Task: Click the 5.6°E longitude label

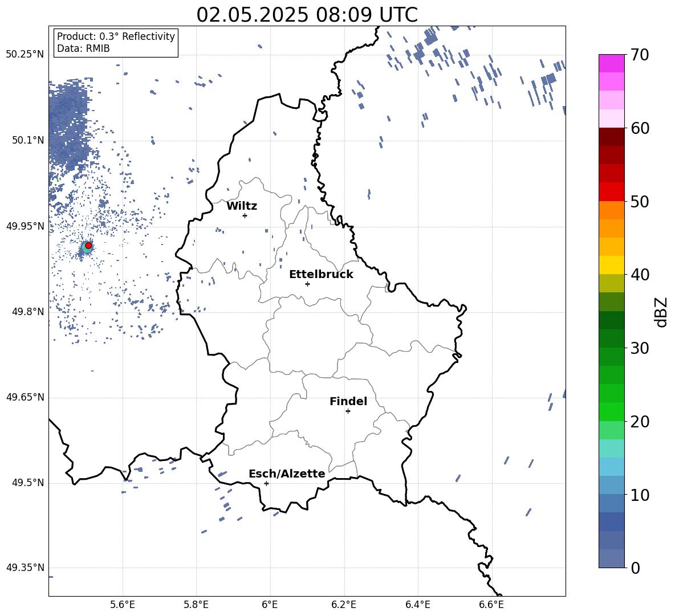Action: click(122, 605)
